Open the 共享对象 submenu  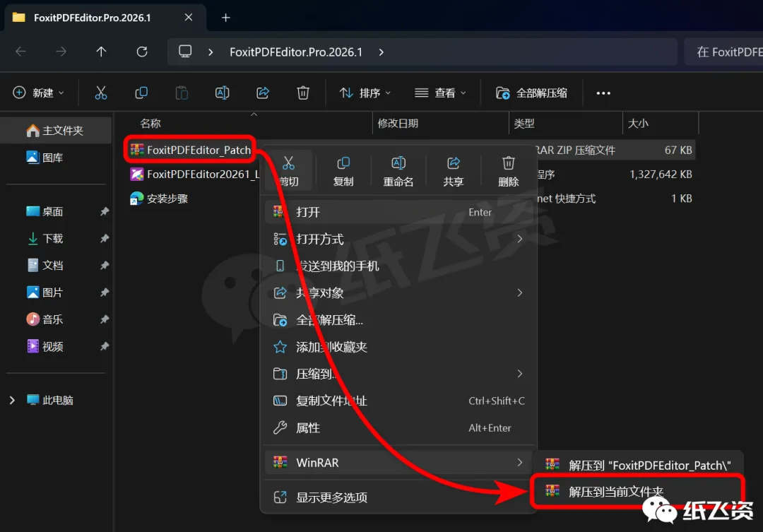point(398,293)
